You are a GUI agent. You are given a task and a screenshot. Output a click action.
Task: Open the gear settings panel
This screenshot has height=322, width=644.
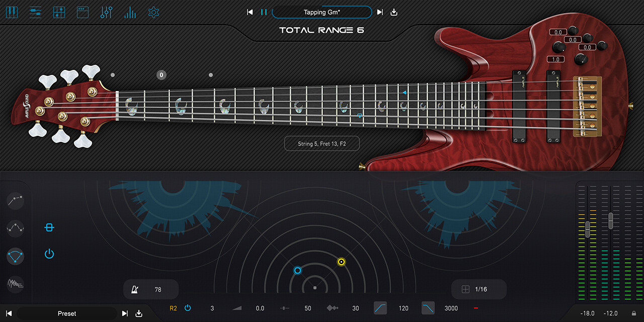[154, 12]
